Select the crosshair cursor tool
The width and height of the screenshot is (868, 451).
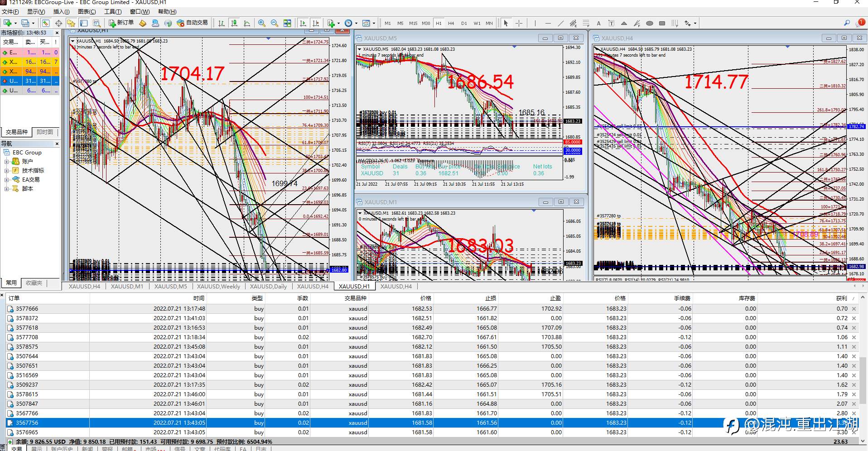[x=519, y=23]
